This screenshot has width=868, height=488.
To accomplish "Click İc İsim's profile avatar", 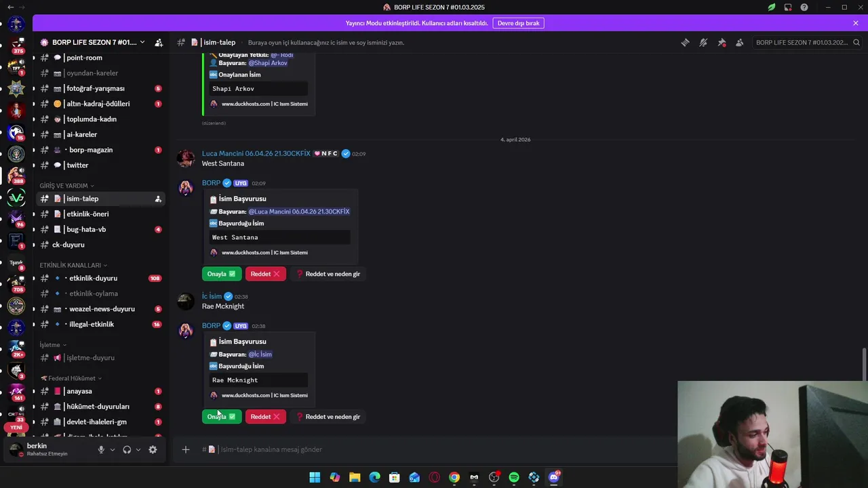I will coord(186,301).
